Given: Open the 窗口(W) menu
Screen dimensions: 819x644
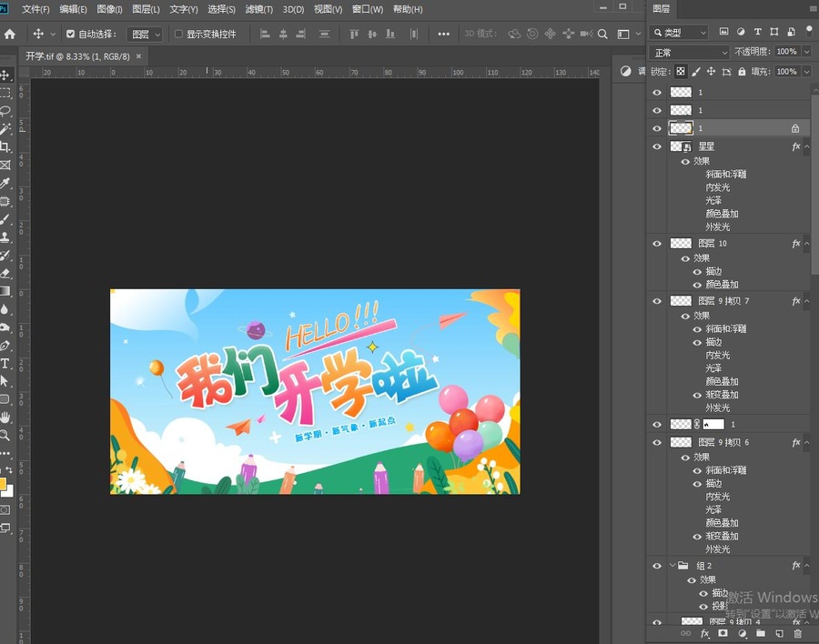Looking at the screenshot, I should (368, 9).
